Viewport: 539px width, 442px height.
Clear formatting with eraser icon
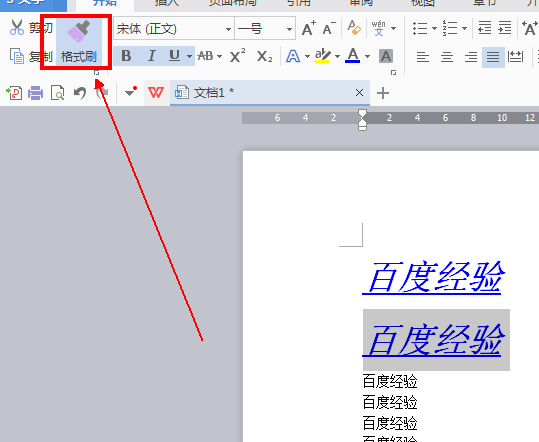(x=354, y=28)
